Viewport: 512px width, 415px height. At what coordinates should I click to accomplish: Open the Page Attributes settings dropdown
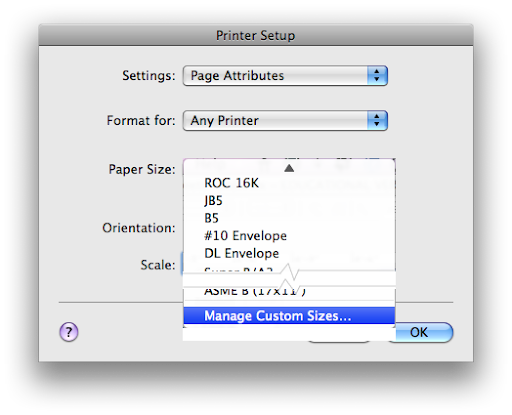click(x=285, y=75)
